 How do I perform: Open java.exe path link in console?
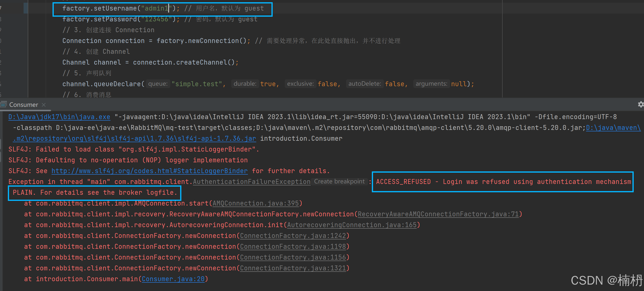pos(59,117)
